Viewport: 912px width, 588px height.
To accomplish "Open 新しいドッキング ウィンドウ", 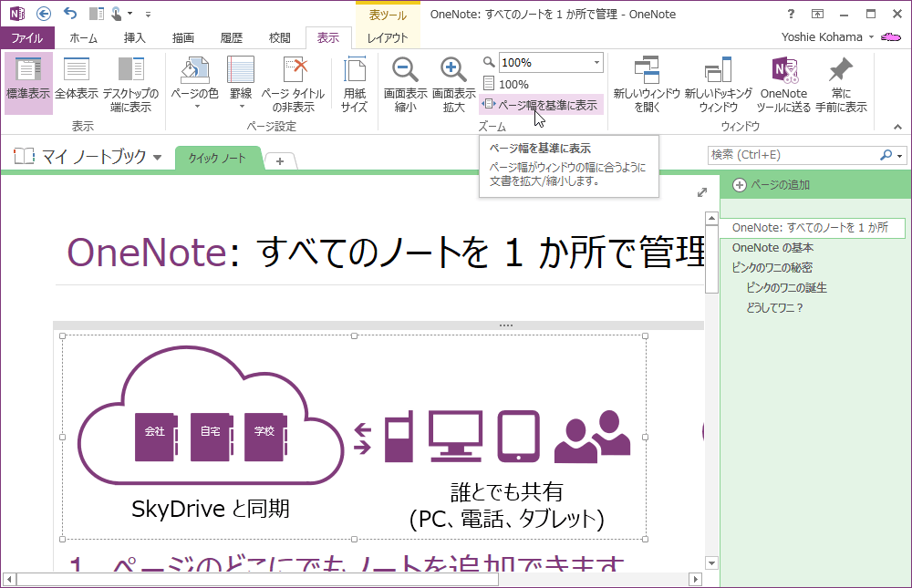I will coord(719,83).
